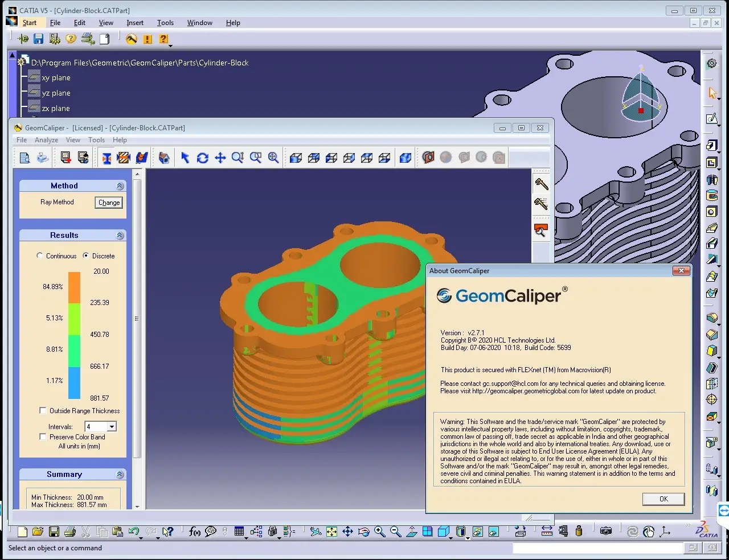This screenshot has height=560, width=729.
Task: Click the CATIA selection arrow in right toolbar
Action: tap(712, 93)
